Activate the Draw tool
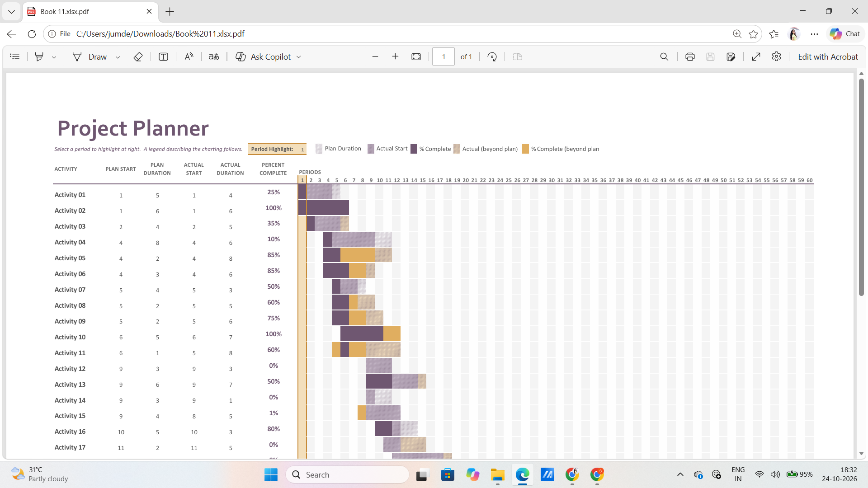 click(90, 56)
